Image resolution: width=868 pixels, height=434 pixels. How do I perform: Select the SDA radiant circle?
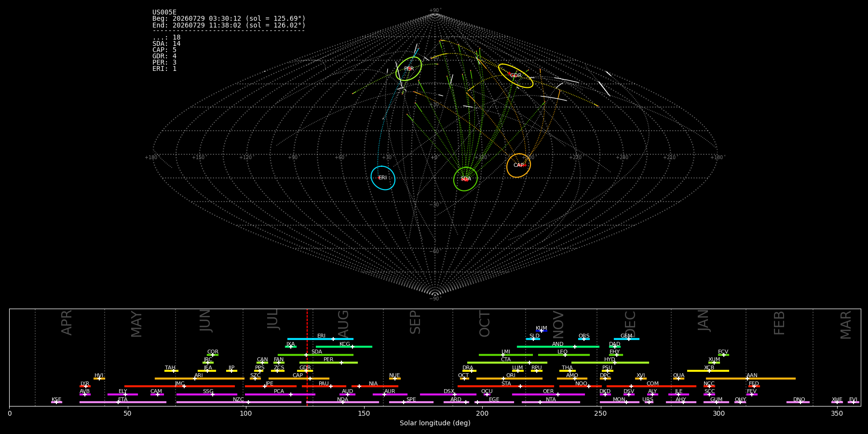[x=465, y=179]
